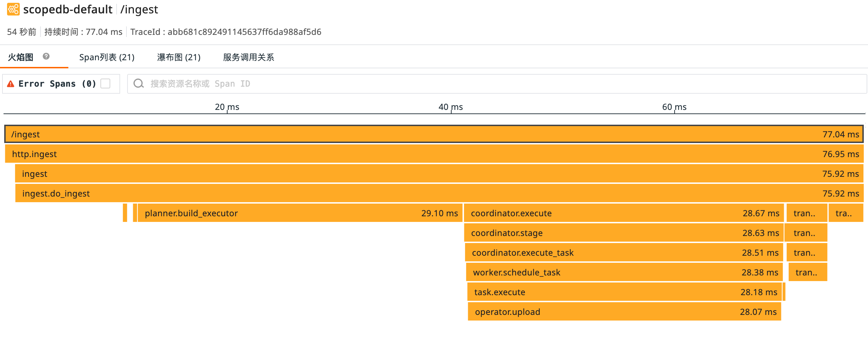Click the task.execute span bar
868x348 pixels.
[x=624, y=292]
